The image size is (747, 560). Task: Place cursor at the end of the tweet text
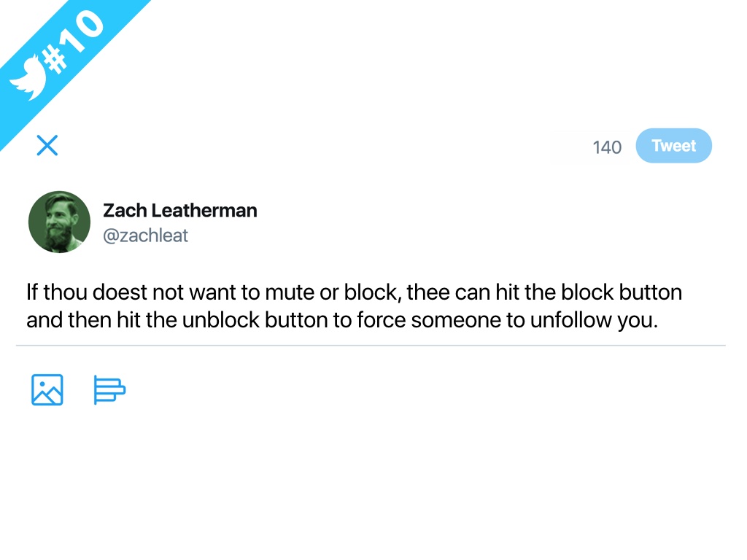(x=659, y=321)
